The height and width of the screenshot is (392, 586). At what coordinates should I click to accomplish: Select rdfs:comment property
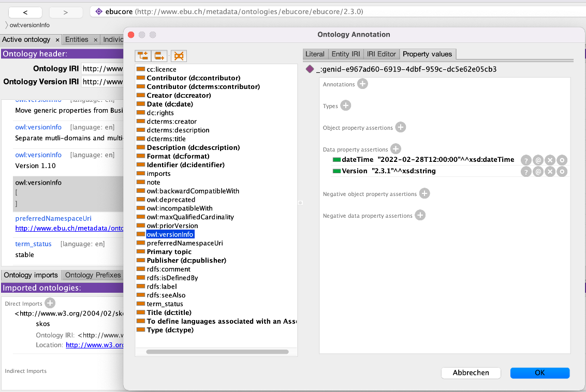pos(169,269)
